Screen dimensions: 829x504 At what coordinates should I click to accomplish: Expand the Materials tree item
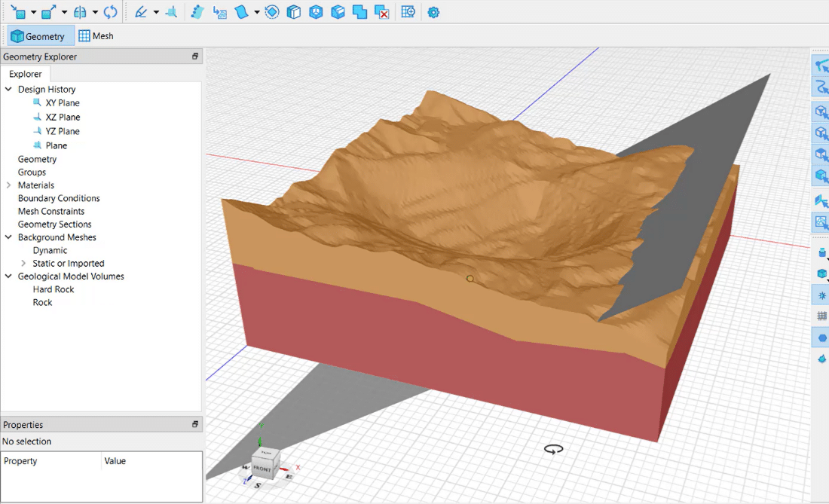(8, 185)
